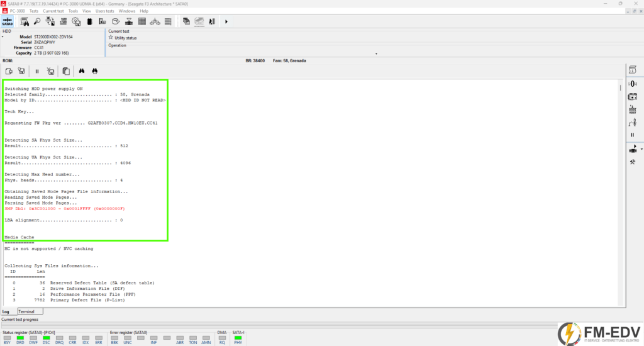
Task: Click the DRD status register indicator
Action: click(x=20, y=338)
